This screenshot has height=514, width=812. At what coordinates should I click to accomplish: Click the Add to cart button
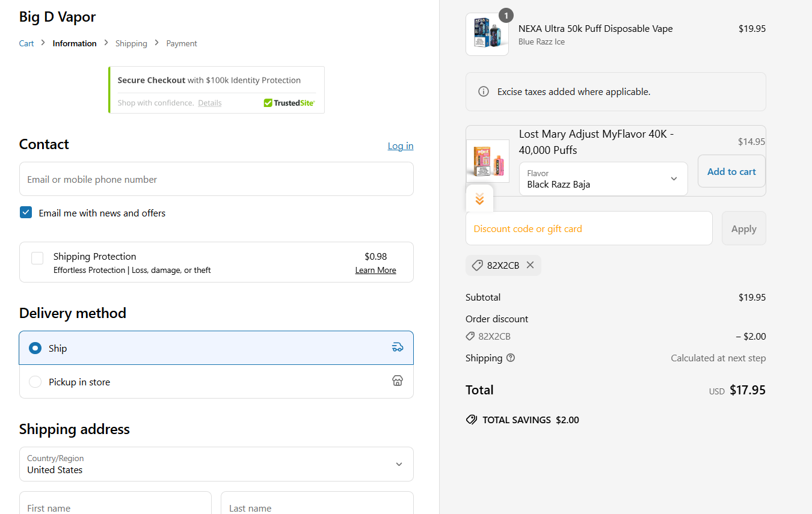coord(731,171)
